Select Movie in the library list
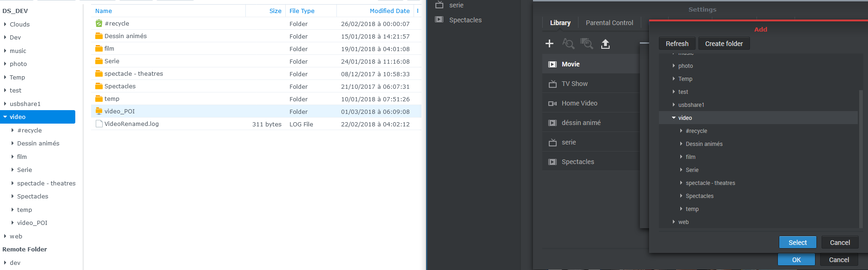 click(x=591, y=64)
